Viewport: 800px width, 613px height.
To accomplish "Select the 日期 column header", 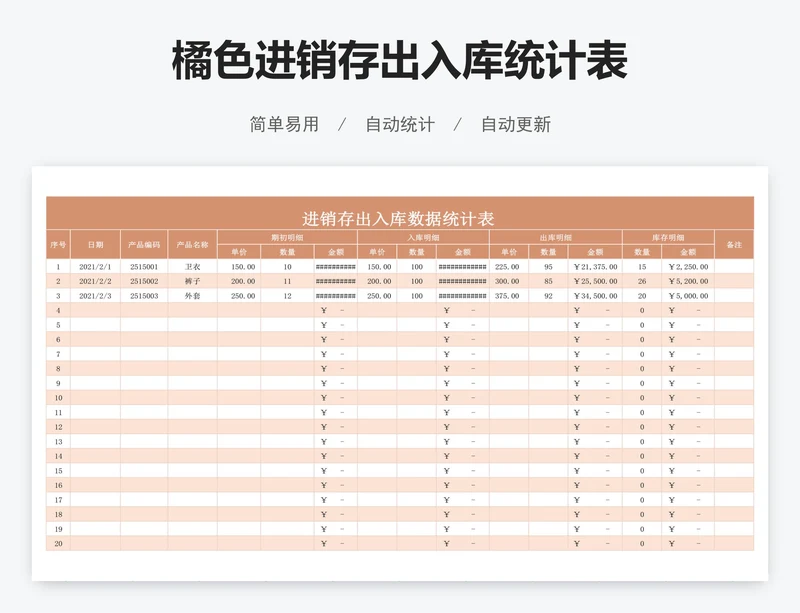I will 95,244.
